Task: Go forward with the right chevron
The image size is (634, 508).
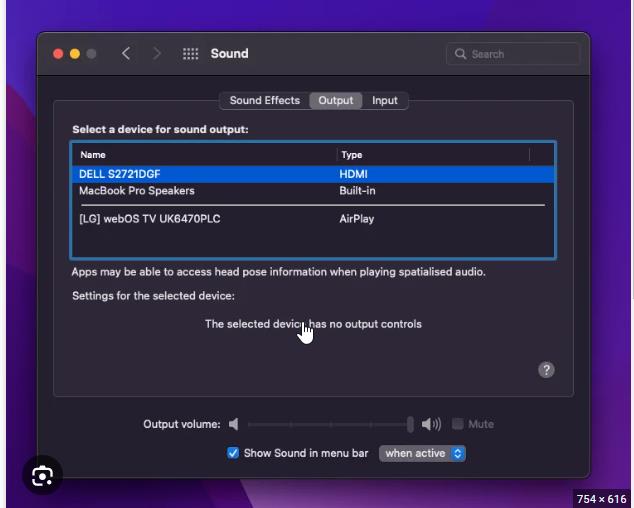Action: pyautogui.click(x=157, y=54)
